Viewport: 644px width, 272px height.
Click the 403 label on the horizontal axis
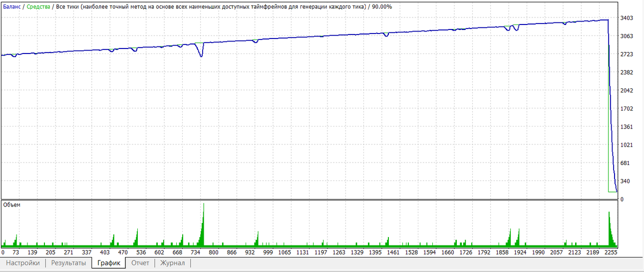105,253
